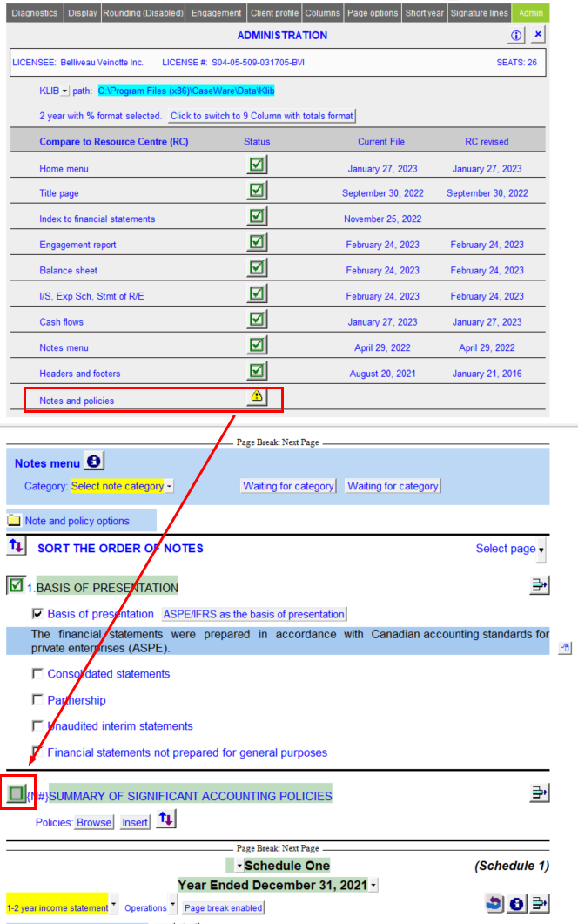
Task: Click Summary of Accounting Policies options icon
Action: (x=539, y=793)
